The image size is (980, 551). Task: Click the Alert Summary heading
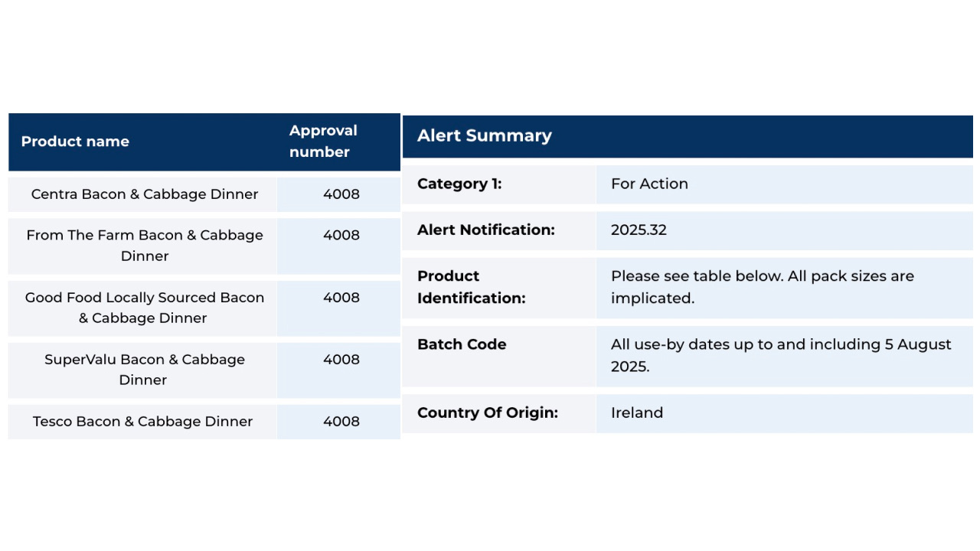pyautogui.click(x=485, y=136)
